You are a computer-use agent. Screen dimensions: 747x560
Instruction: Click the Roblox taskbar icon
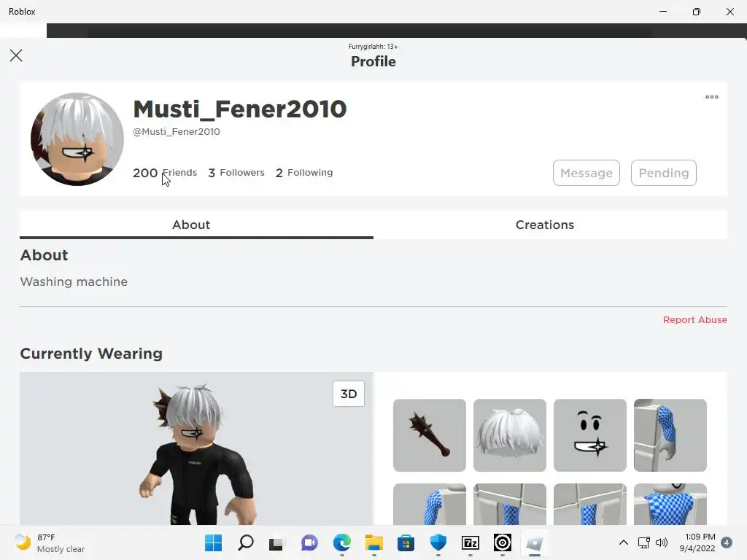[535, 542]
